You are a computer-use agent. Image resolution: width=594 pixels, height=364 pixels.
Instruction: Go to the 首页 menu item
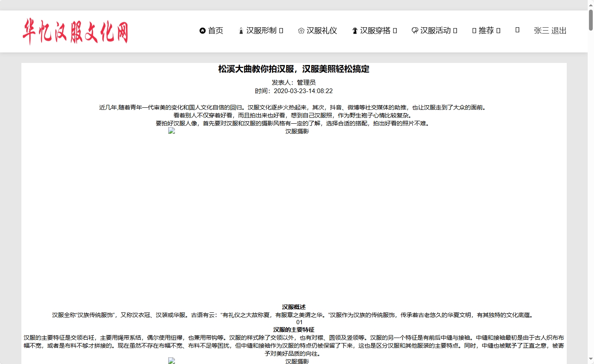(x=216, y=30)
